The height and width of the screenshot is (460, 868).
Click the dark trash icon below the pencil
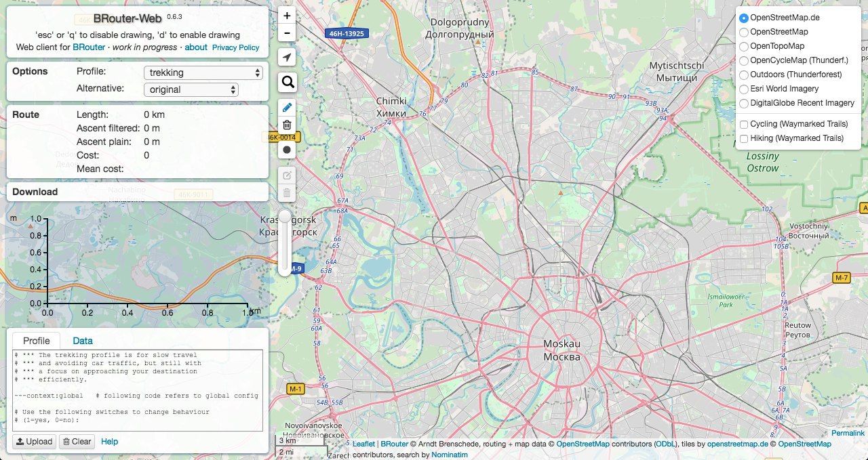(288, 125)
